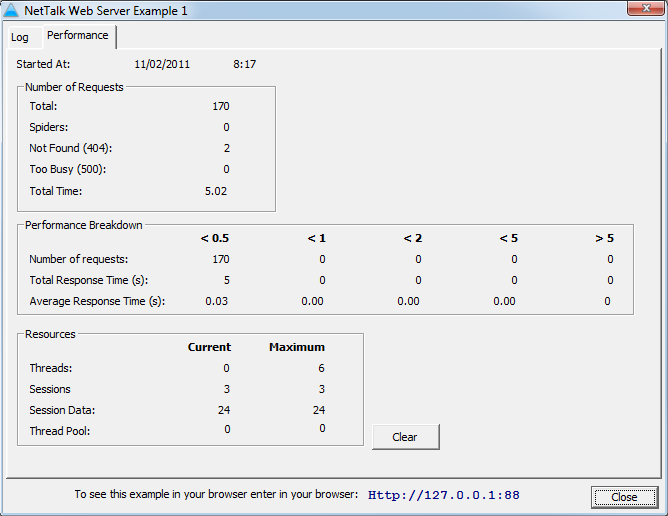Image resolution: width=668 pixels, height=516 pixels.
Task: Select the Performance tab
Action: pos(78,36)
